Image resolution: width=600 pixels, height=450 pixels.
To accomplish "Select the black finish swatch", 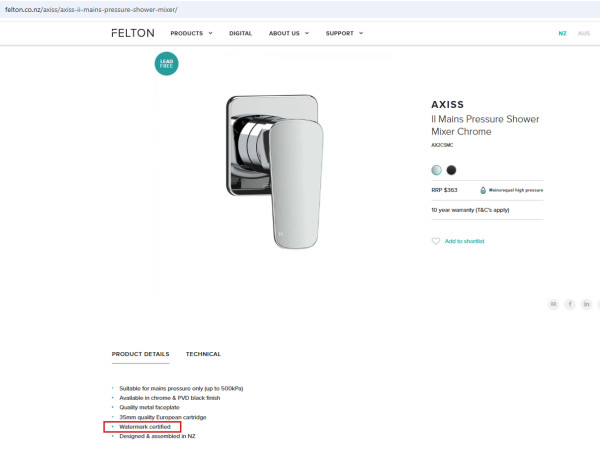I will pyautogui.click(x=451, y=170).
